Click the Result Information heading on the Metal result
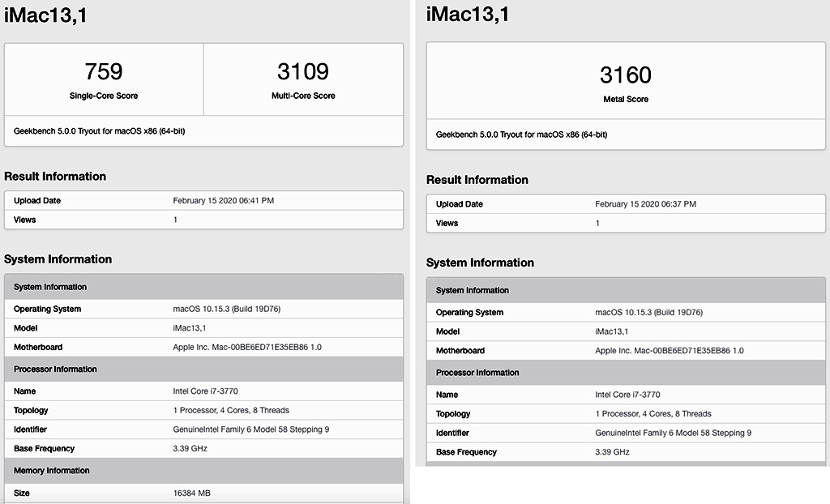This screenshot has height=504, width=830. click(477, 179)
